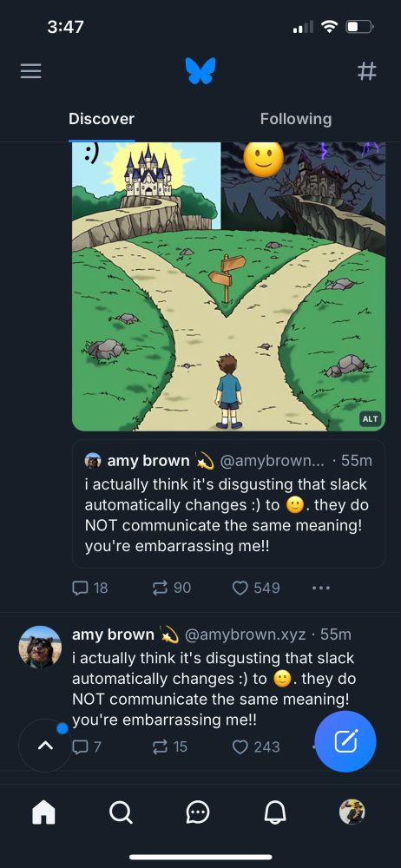Reply to the post with 18 replies
Image resolution: width=401 pixels, height=868 pixels.
89,588
